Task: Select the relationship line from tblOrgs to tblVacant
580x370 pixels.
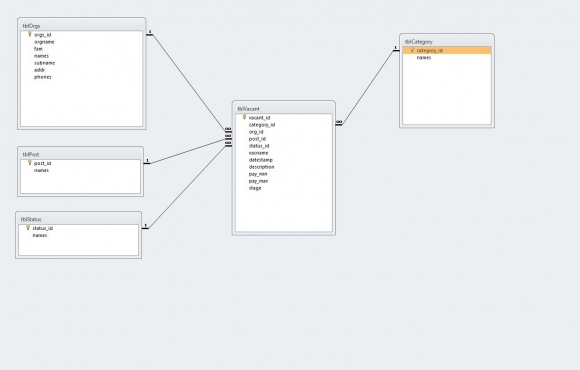Action: pyautogui.click(x=189, y=82)
